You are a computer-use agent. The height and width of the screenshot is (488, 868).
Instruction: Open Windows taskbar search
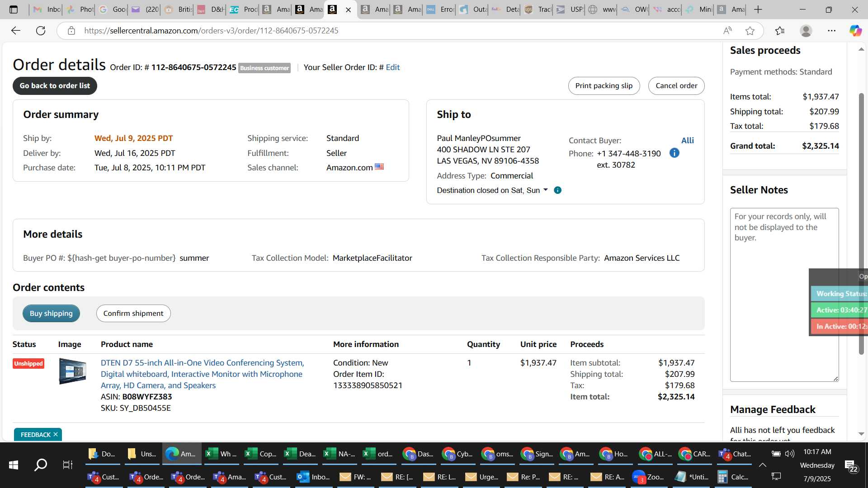point(41,465)
